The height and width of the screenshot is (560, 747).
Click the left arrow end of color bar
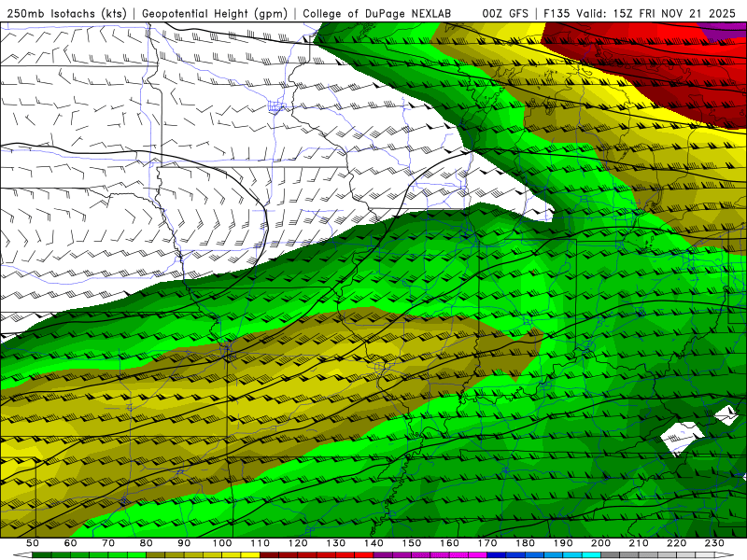[x=22, y=555]
